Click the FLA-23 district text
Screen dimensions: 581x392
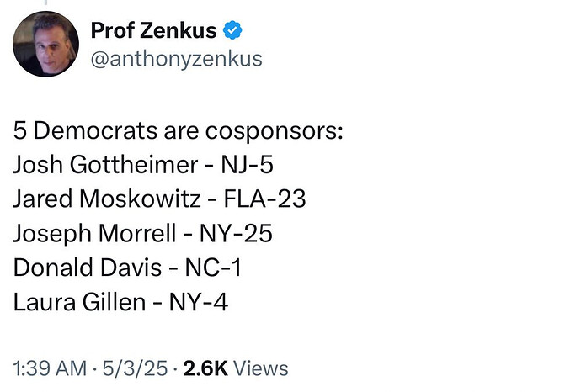click(264, 199)
